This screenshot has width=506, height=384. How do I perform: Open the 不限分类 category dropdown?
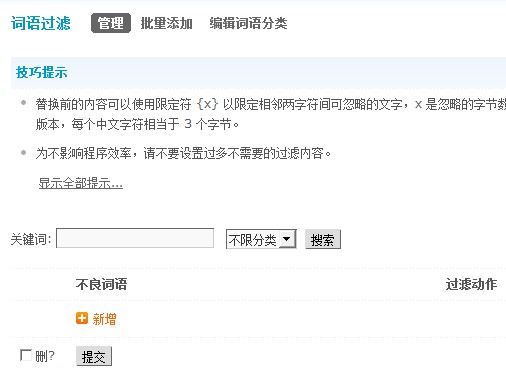pos(261,239)
